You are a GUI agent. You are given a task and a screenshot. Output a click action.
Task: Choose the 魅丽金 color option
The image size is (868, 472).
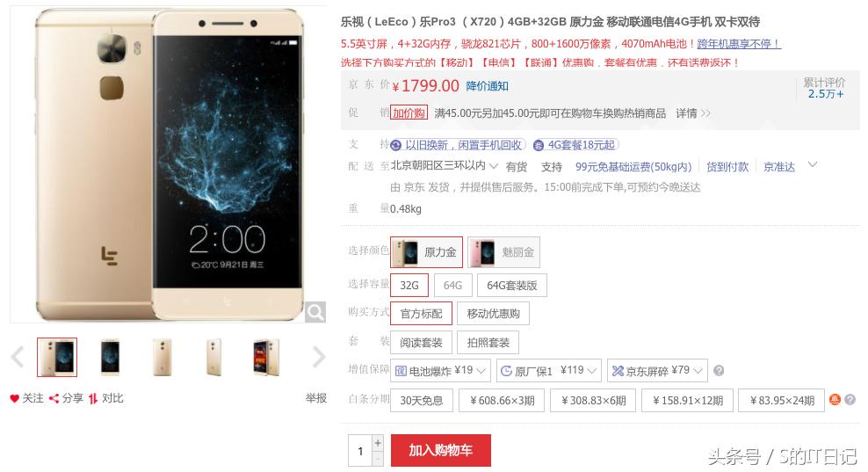click(x=503, y=252)
